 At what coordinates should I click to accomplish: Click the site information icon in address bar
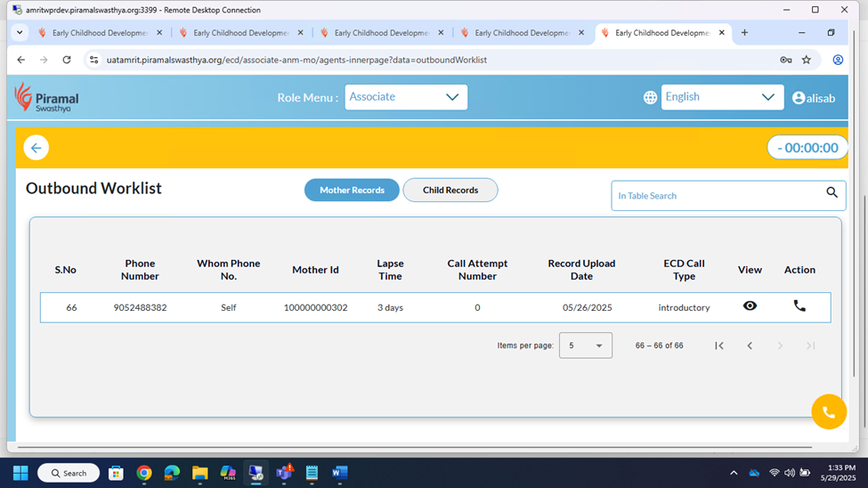tap(93, 60)
